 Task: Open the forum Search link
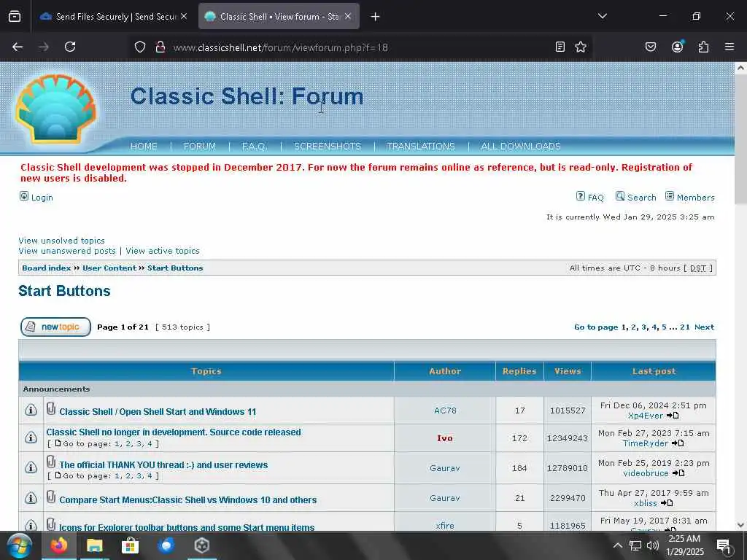[x=642, y=198]
